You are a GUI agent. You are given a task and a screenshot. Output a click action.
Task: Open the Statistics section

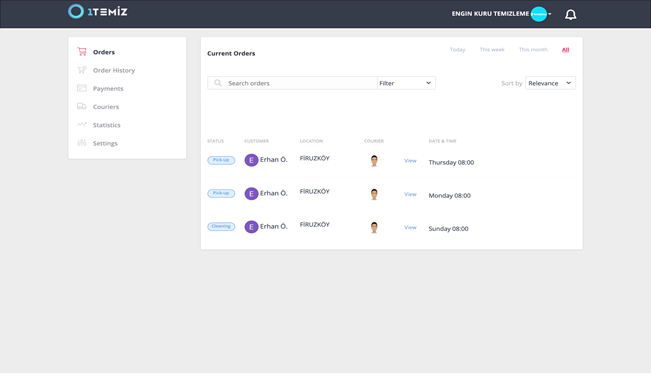pos(107,125)
